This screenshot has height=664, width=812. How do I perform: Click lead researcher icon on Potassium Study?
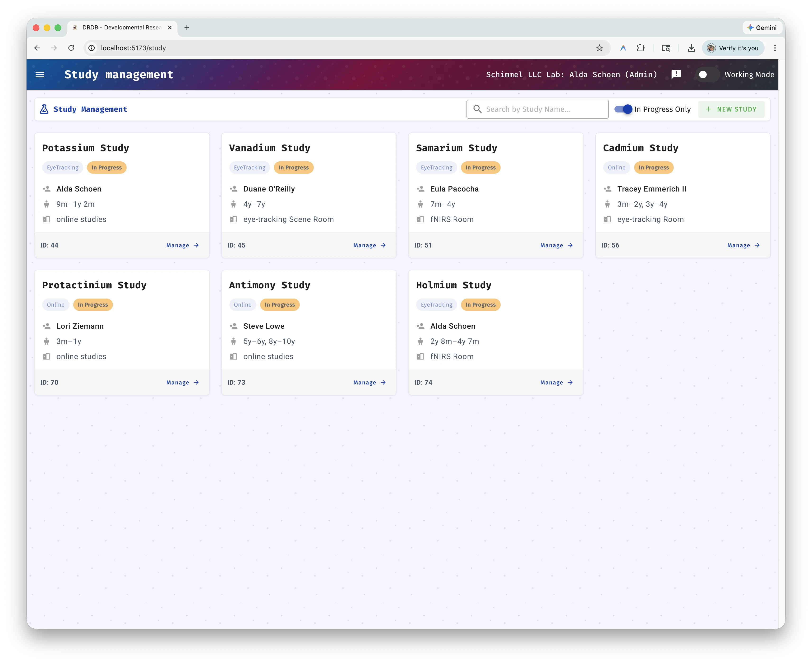(x=47, y=189)
